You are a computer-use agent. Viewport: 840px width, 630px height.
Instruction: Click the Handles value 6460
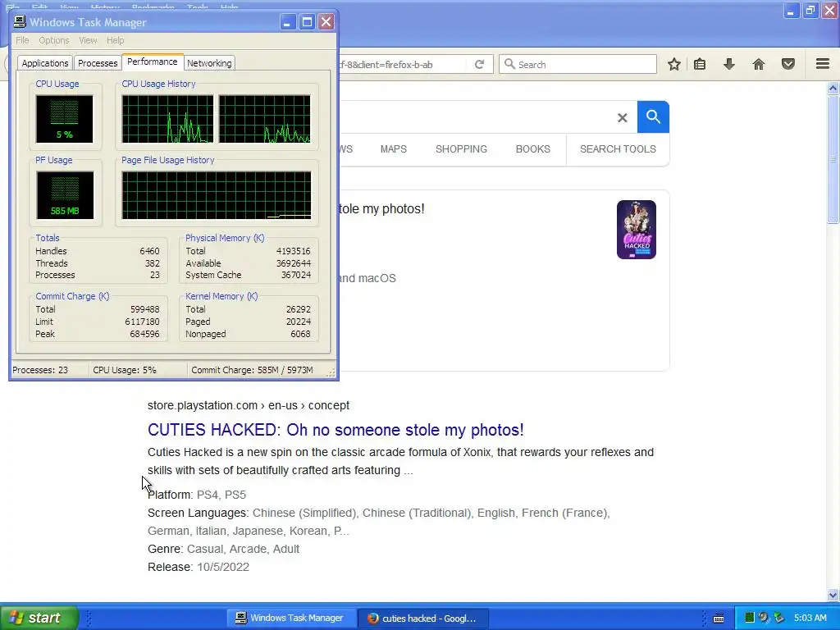pos(149,251)
